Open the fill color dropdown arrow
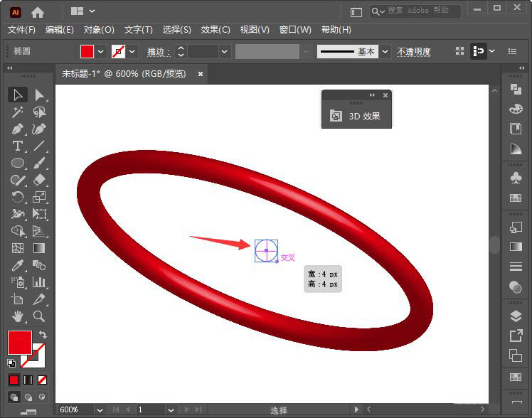Image resolution: width=532 pixels, height=418 pixels. [100, 52]
